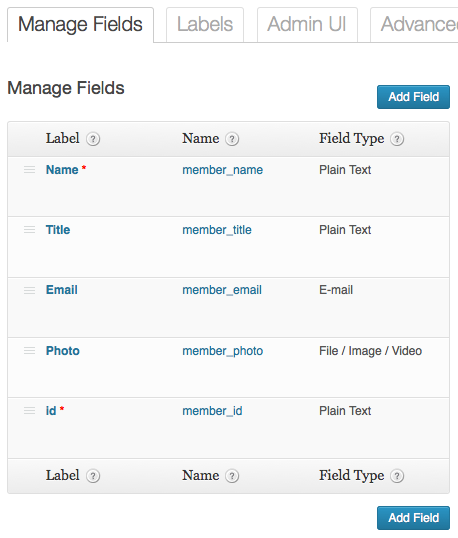The image size is (458, 538).
Task: Click footer Label help question mark
Action: coord(93,476)
